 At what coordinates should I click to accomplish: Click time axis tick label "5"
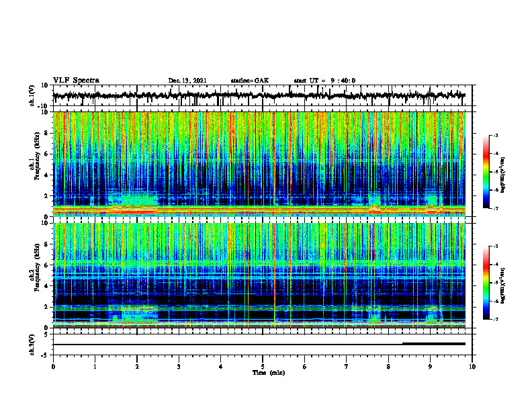(x=263, y=367)
